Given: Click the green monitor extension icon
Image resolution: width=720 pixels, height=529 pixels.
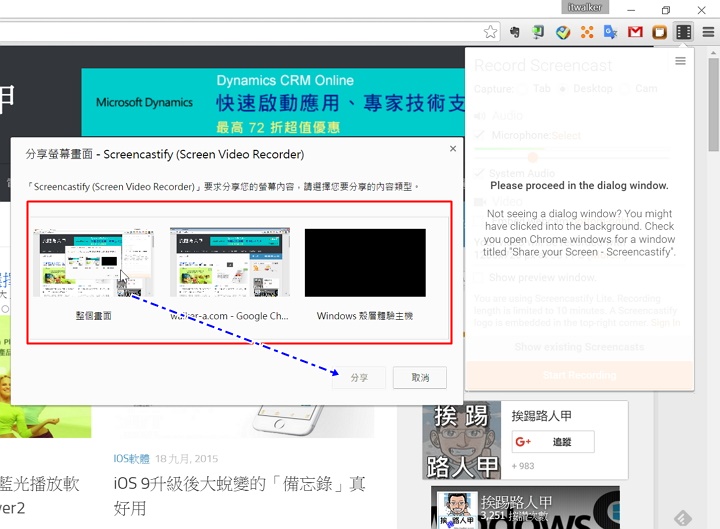Looking at the screenshot, I should click(538, 32).
